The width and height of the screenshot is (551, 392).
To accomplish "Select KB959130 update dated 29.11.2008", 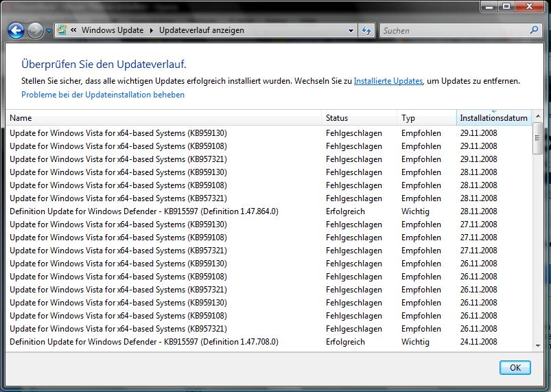I will [118, 133].
